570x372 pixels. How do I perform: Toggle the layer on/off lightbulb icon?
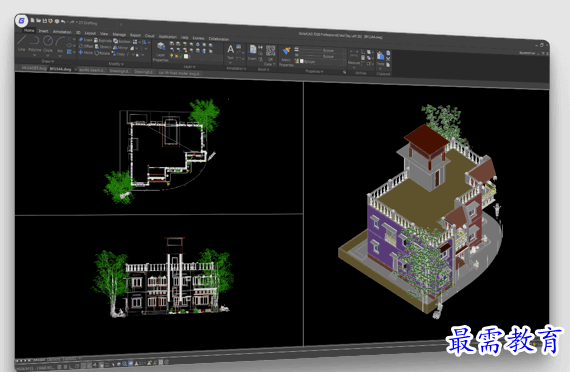click(172, 56)
